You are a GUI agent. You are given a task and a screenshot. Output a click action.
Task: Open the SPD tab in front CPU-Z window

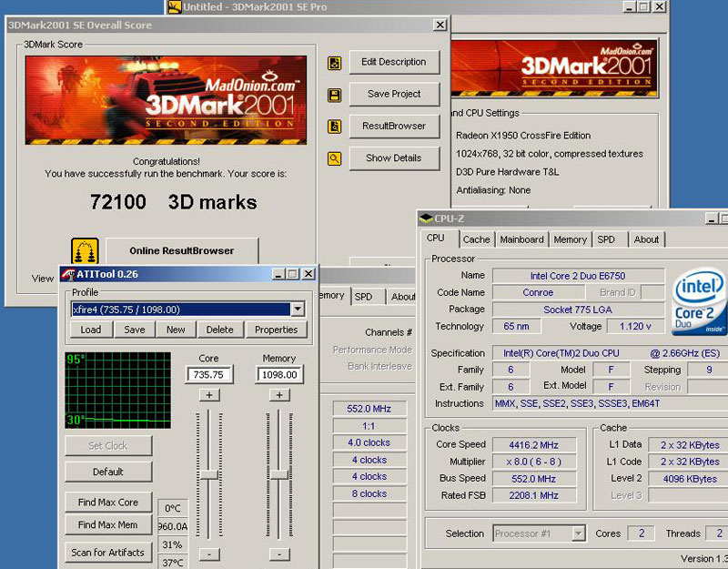606,239
